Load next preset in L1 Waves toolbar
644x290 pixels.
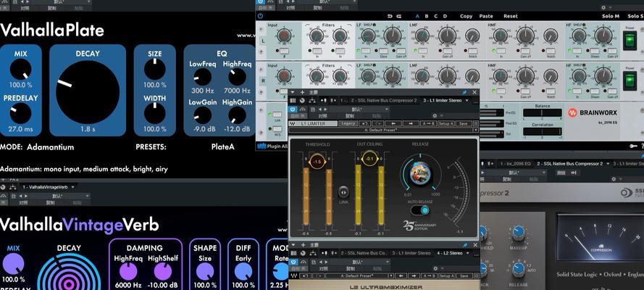tap(411, 124)
